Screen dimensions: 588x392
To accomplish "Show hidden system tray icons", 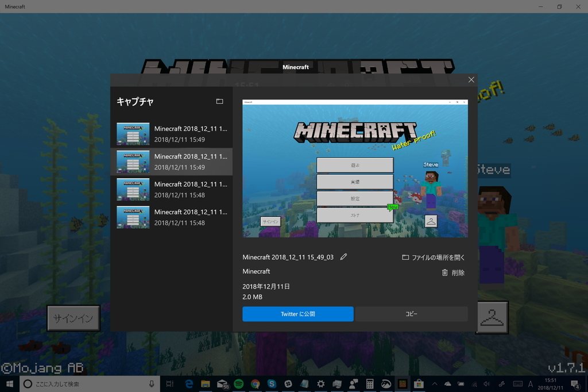I will 435,384.
